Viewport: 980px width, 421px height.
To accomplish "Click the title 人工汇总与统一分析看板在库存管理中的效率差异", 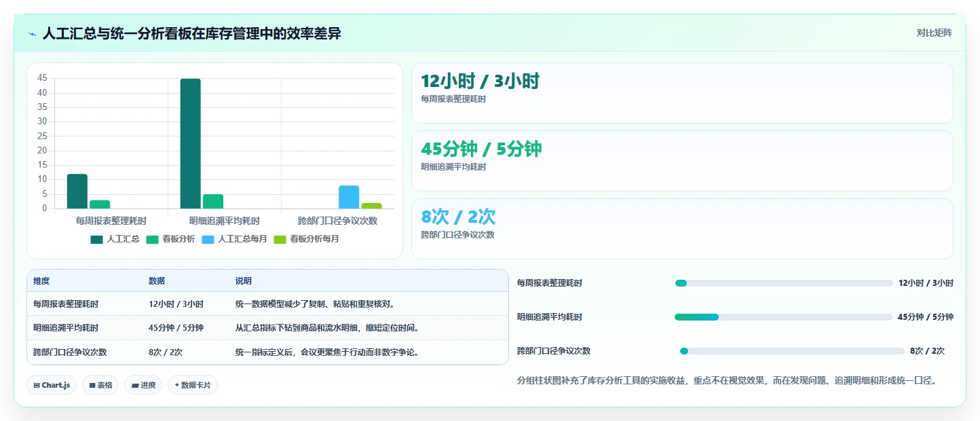I will coord(192,33).
